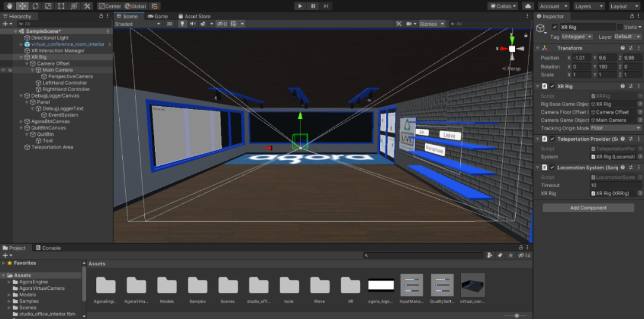Open the Shaded draw mode dropdown
Screen dimensions: 644x319
pos(138,24)
